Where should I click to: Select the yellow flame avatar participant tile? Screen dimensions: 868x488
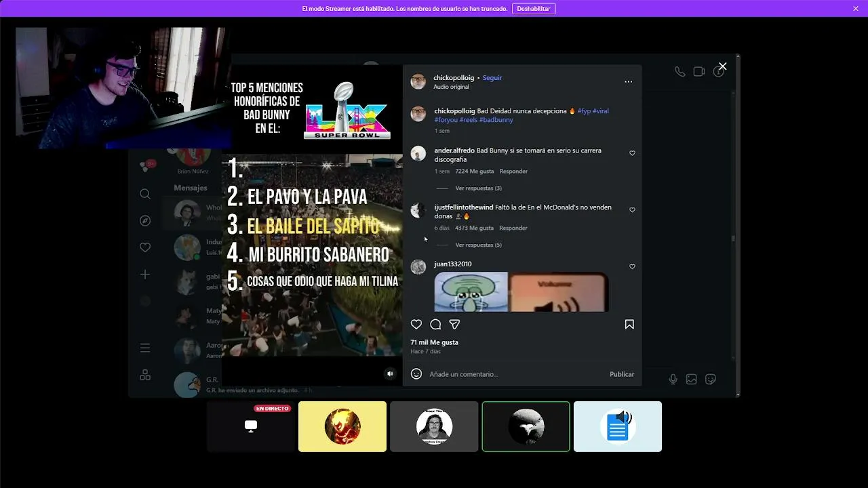[x=342, y=426]
